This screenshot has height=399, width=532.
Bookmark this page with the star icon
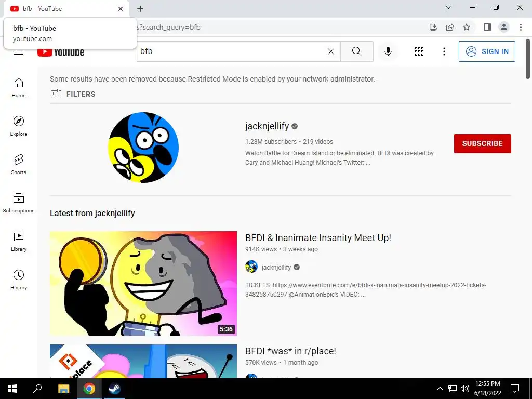[467, 27]
